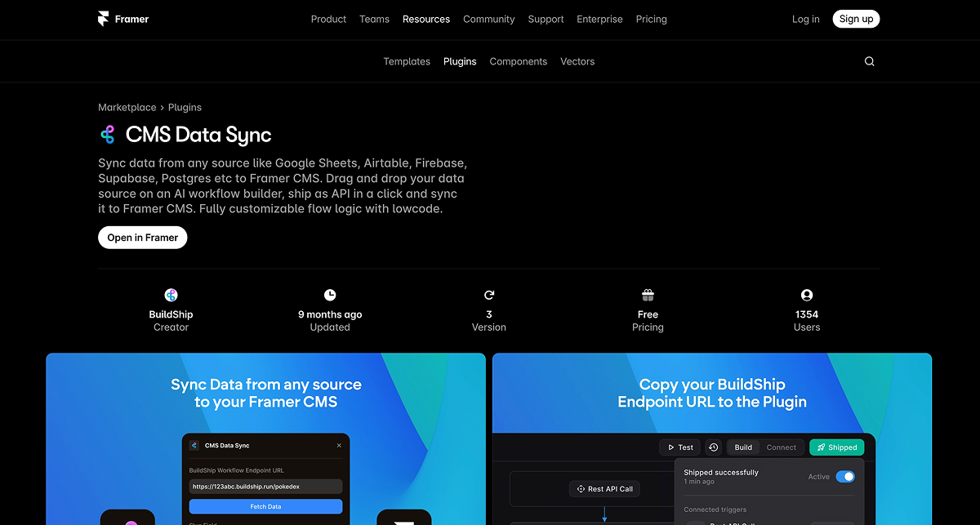Go to Marketplace breadcrumb
The width and height of the screenshot is (980, 525).
point(127,107)
